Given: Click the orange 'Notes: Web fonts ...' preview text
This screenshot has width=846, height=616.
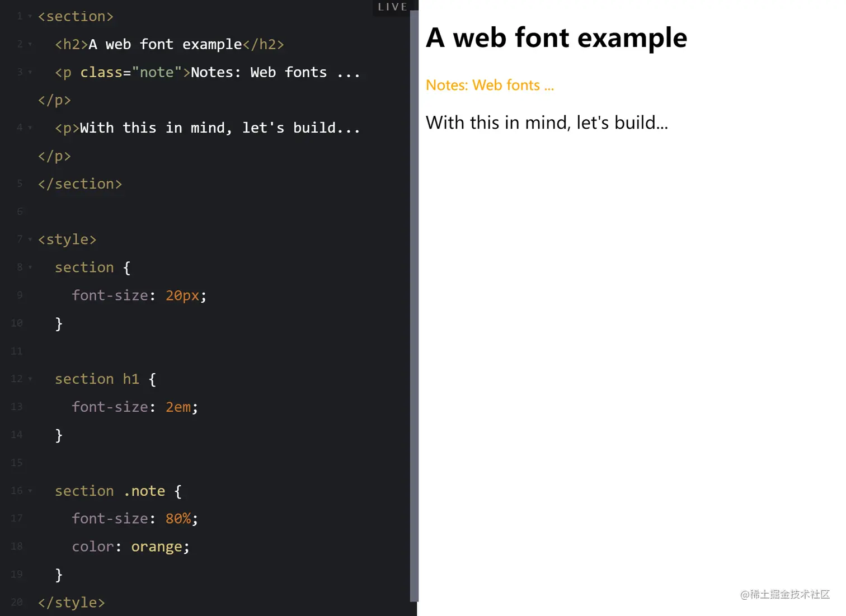Looking at the screenshot, I should (490, 85).
